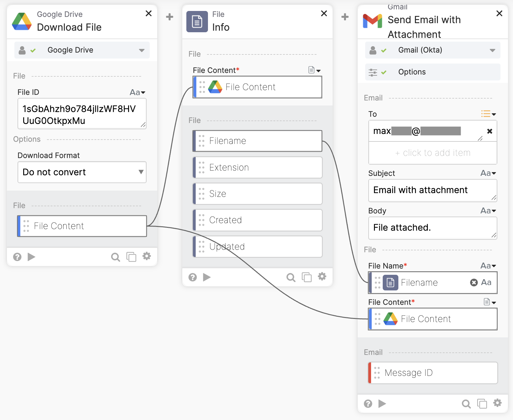Select the Updated output field
513x420 pixels.
click(x=257, y=247)
